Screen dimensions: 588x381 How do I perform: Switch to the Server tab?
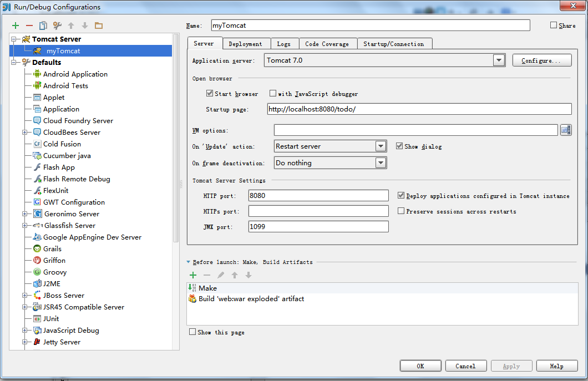coord(204,43)
